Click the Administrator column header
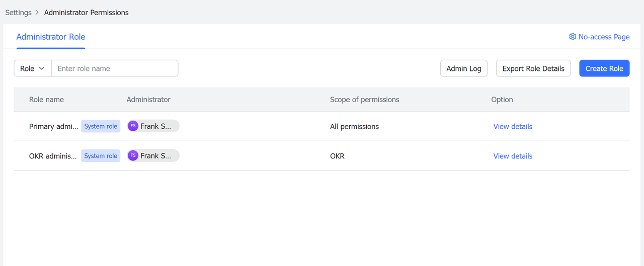The image size is (644, 266). point(148,100)
